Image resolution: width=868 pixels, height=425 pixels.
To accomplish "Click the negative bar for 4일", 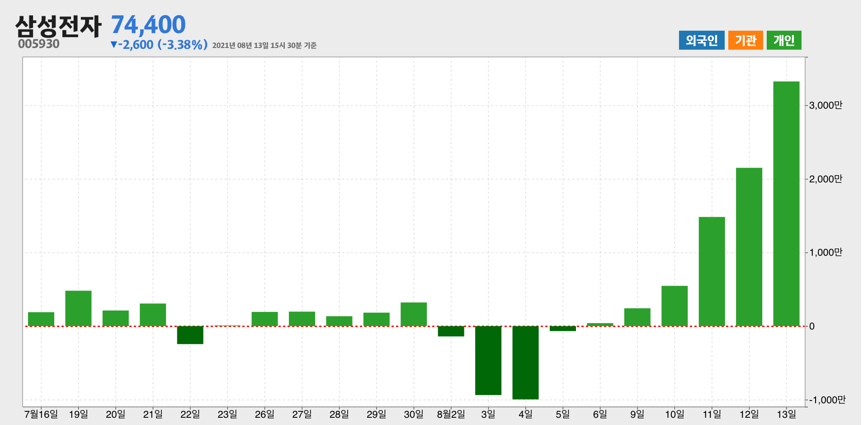I will click(525, 363).
